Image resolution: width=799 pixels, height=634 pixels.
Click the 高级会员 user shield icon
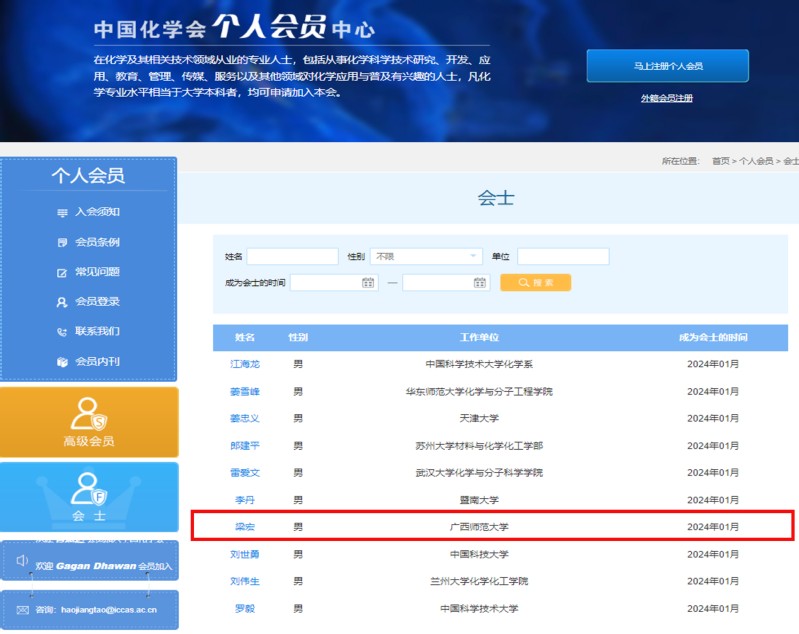(89, 414)
